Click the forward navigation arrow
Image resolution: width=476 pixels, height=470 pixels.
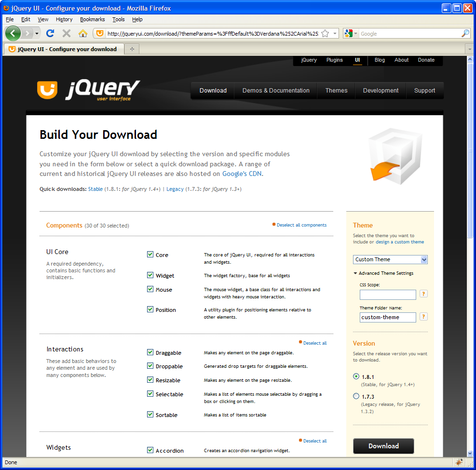pos(27,33)
